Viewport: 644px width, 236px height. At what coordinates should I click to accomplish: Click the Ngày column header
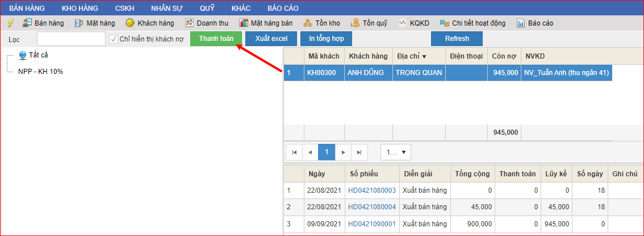tap(324, 174)
